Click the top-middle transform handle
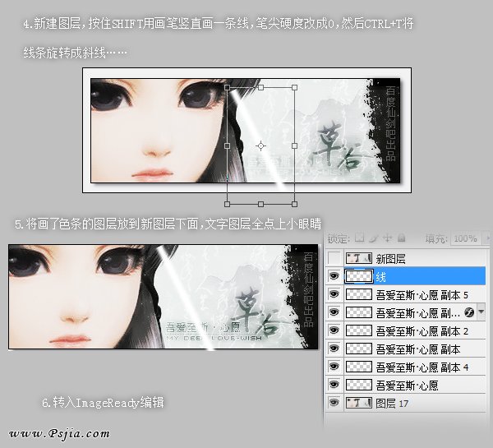 tap(260, 87)
